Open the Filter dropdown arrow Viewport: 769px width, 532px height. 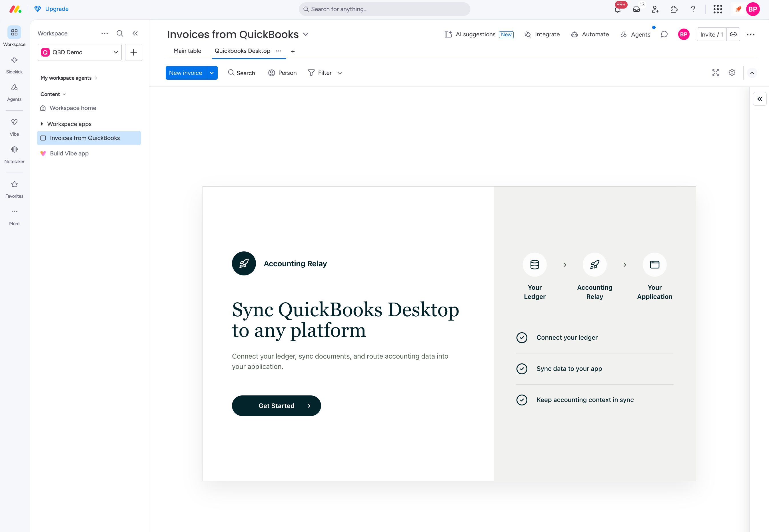click(x=340, y=73)
